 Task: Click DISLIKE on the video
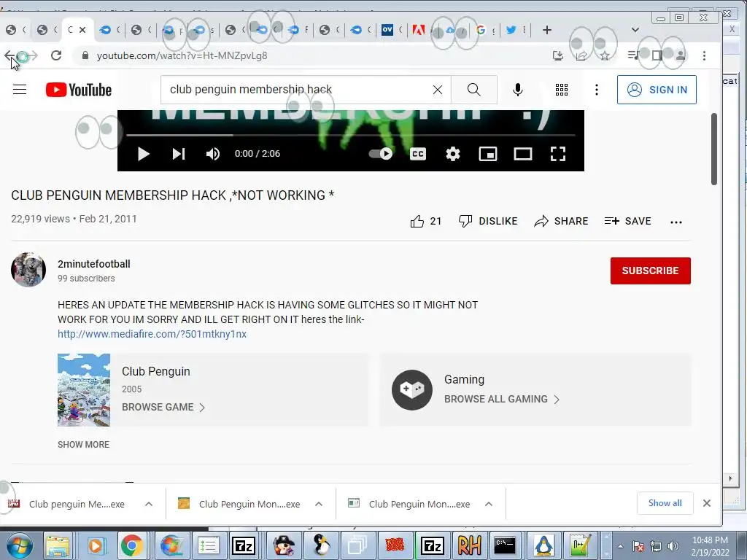point(488,222)
